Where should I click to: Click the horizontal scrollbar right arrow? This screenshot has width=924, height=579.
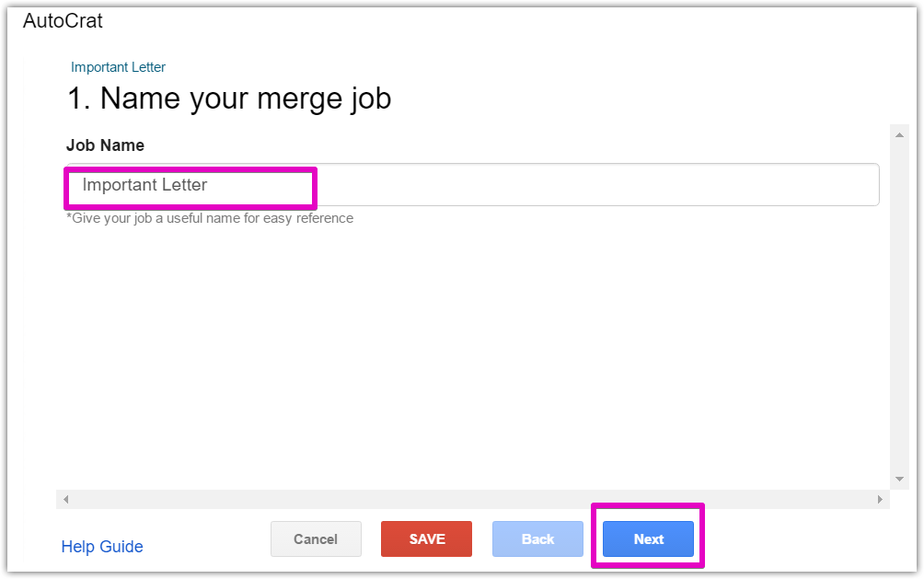click(x=880, y=499)
